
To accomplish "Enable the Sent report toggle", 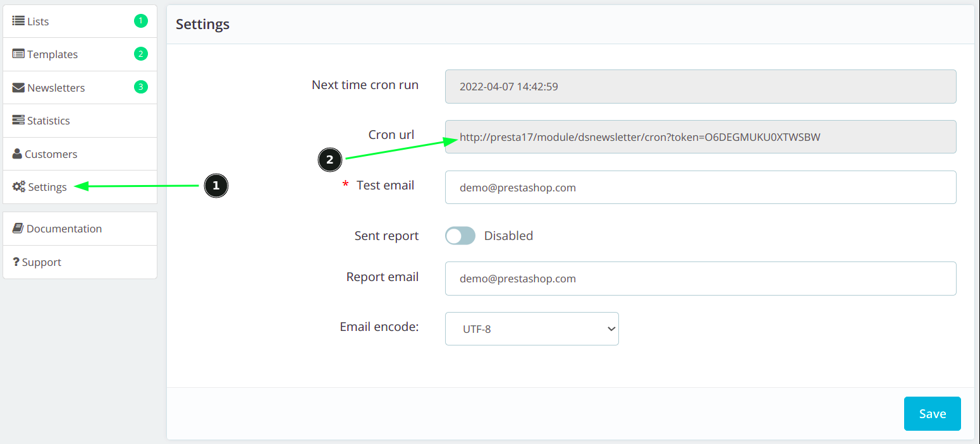I will tap(460, 236).
